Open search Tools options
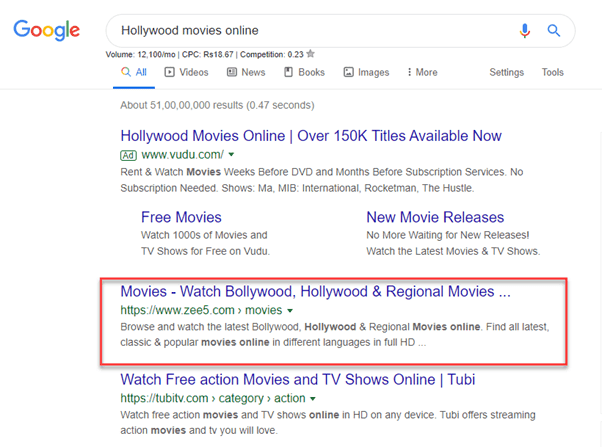602x447 pixels. pyautogui.click(x=552, y=72)
